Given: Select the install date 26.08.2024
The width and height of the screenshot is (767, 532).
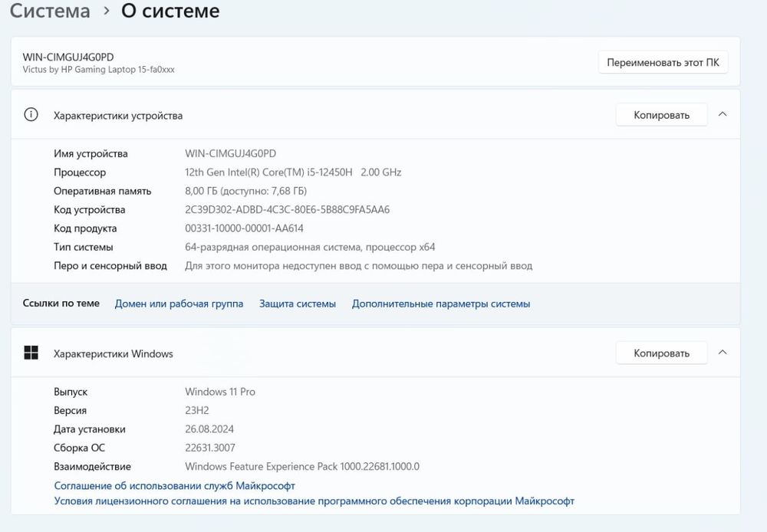Looking at the screenshot, I should (x=209, y=429).
